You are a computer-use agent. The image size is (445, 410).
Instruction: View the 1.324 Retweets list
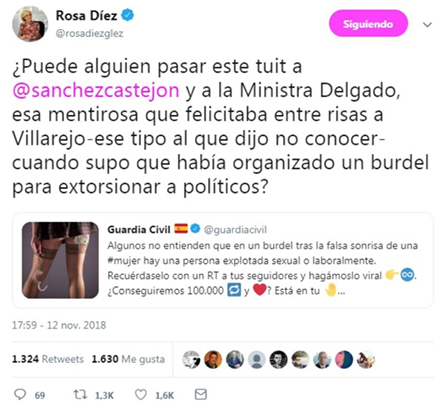click(x=48, y=359)
